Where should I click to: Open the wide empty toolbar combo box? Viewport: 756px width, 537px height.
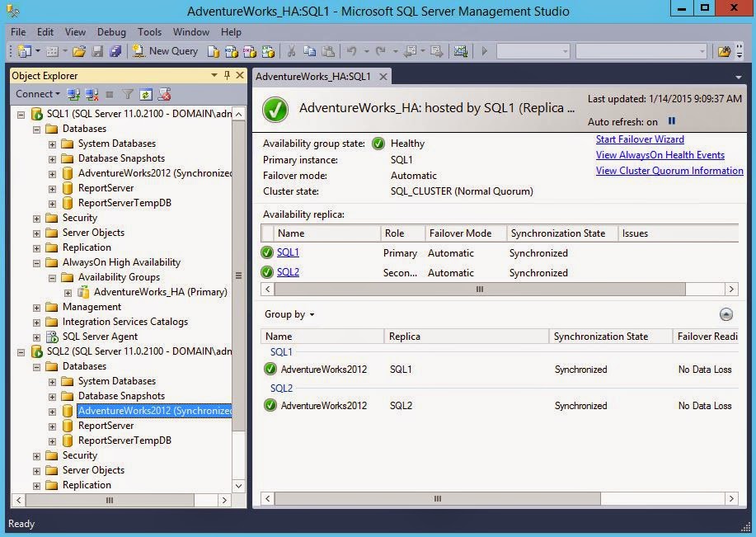641,51
